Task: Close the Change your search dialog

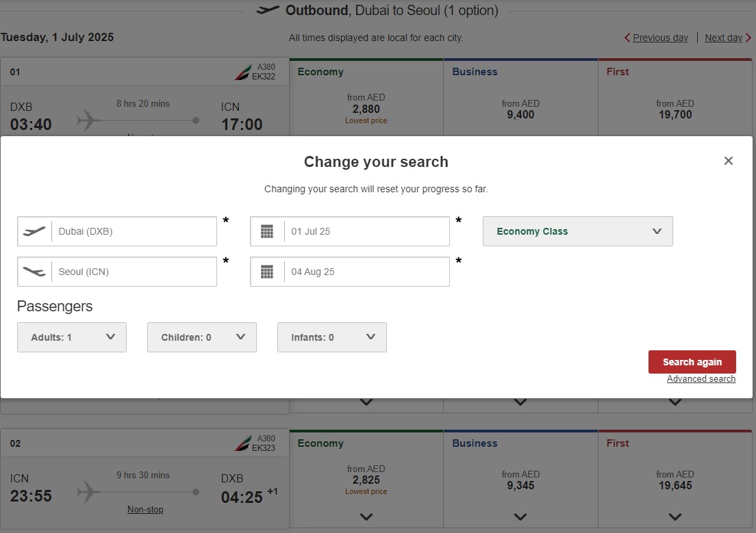Action: 728,161
